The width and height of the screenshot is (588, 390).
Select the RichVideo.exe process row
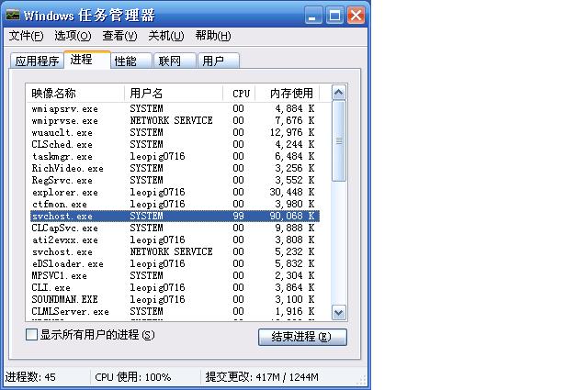tap(175, 169)
